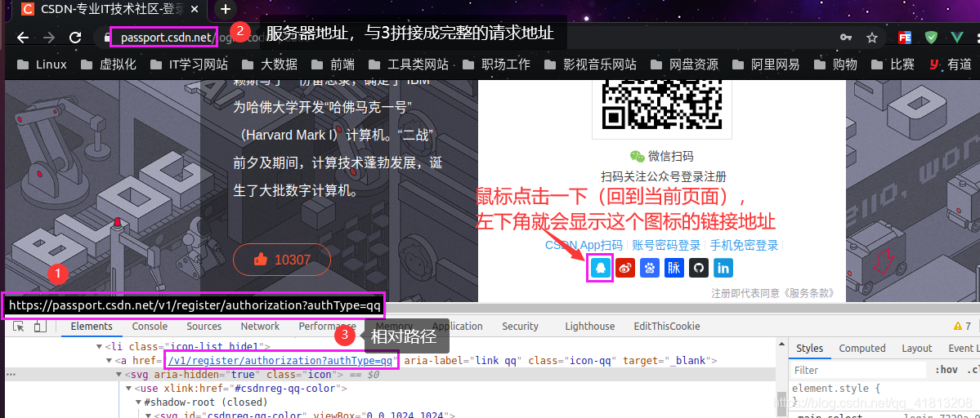Switch to the EditThisCookie panel tab
This screenshot has height=418, width=980.
point(667,327)
